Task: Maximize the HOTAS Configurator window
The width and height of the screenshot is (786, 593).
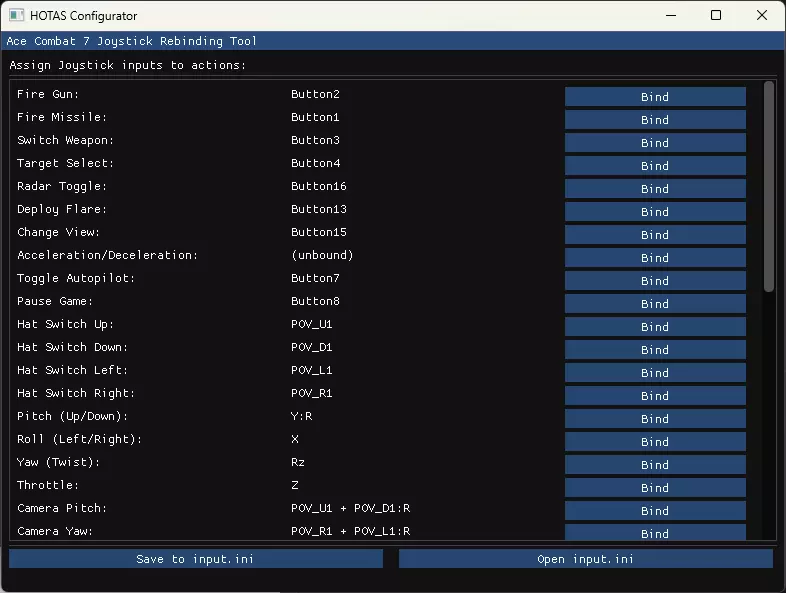Action: (x=716, y=16)
